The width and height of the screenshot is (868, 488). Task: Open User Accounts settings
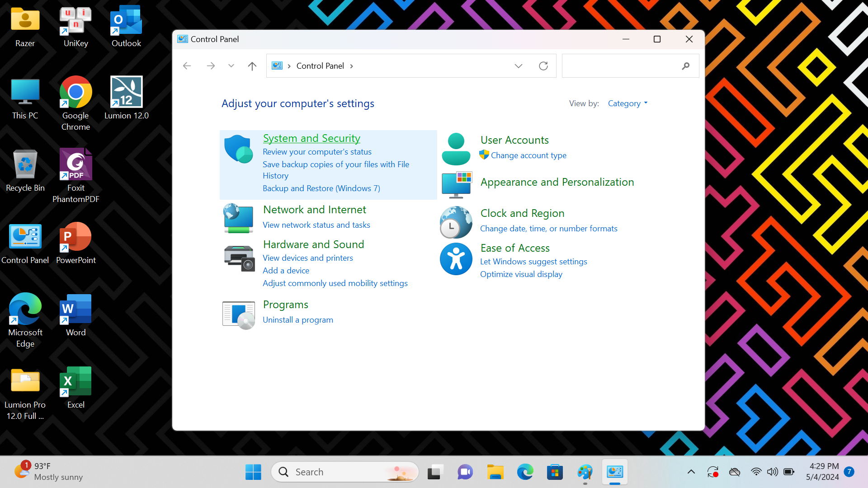(x=514, y=140)
